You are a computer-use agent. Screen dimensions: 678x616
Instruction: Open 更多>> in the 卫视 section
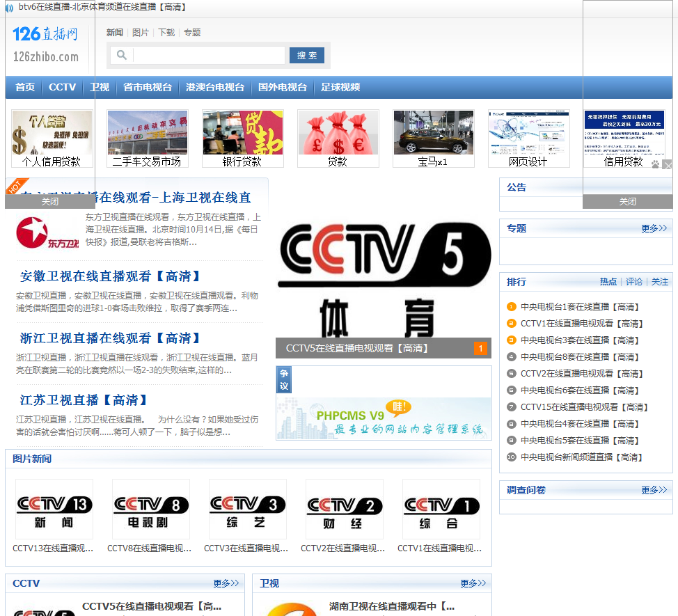click(x=473, y=583)
